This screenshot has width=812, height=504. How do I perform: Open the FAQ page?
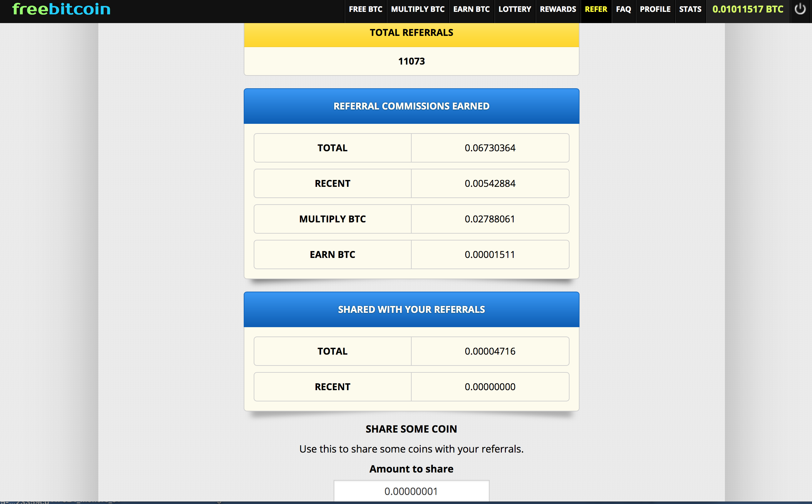pyautogui.click(x=623, y=9)
